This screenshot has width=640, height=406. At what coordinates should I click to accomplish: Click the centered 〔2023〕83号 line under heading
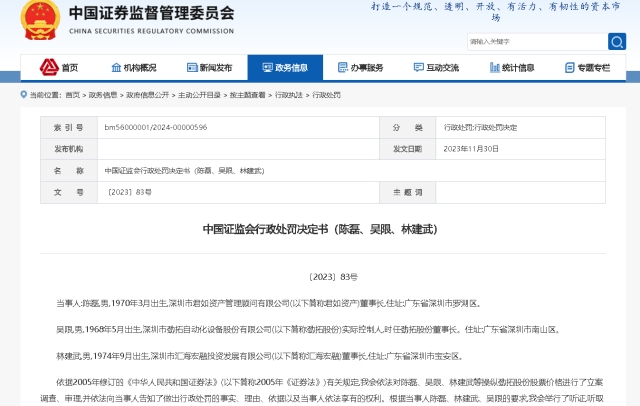pyautogui.click(x=333, y=277)
